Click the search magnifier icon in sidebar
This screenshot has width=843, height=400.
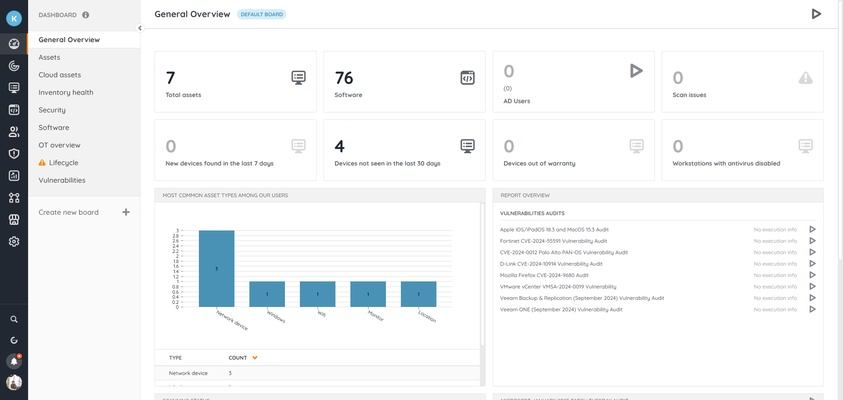[14, 319]
